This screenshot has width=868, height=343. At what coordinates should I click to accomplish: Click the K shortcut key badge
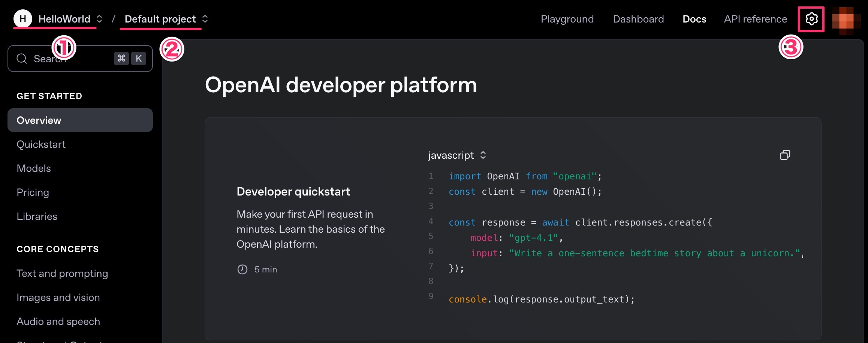point(139,59)
